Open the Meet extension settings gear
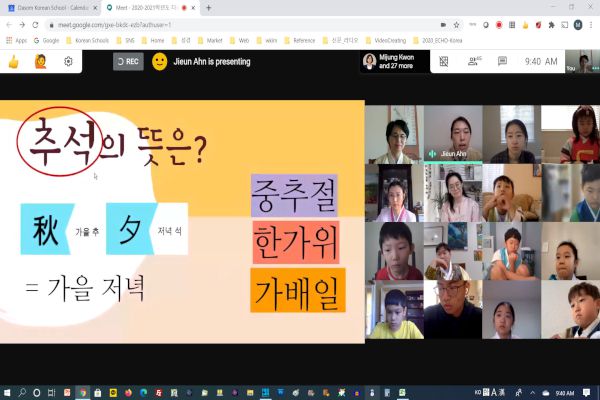600x400 pixels. (x=68, y=62)
